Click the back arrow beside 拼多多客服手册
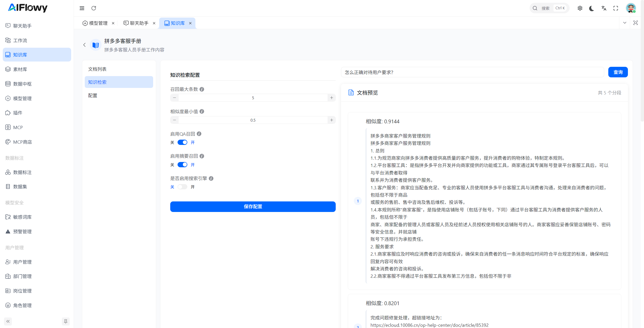 84,45
